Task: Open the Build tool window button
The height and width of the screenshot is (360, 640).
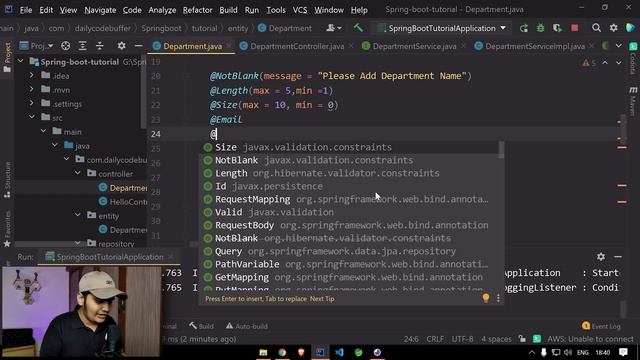Action: (x=202, y=326)
